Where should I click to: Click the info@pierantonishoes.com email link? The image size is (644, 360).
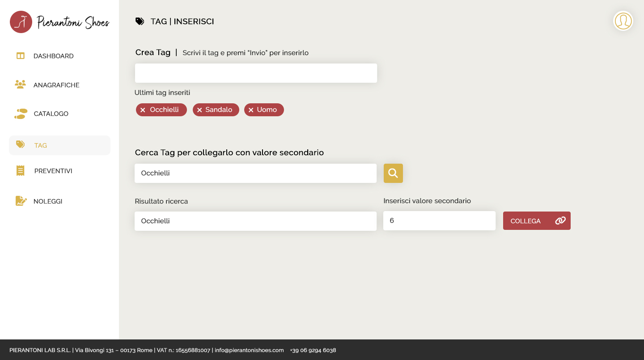tap(249, 350)
